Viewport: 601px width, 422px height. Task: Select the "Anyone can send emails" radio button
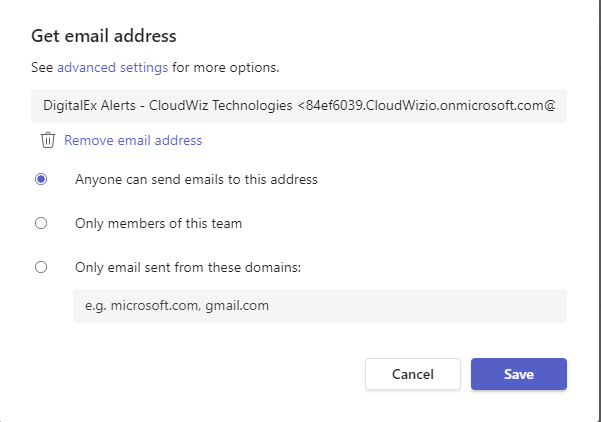click(x=41, y=180)
